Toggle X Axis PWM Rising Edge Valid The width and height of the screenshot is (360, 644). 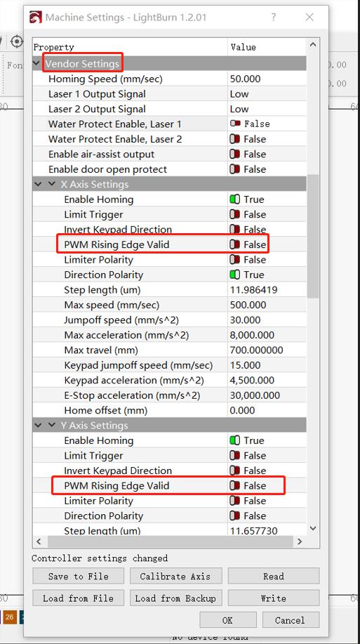235,245
